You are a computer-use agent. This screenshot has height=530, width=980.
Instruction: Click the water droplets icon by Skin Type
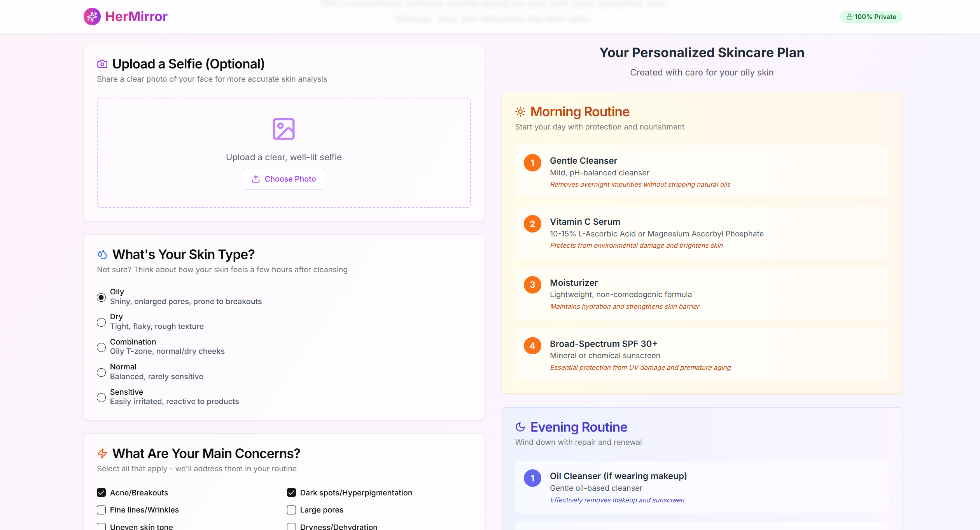(x=102, y=255)
